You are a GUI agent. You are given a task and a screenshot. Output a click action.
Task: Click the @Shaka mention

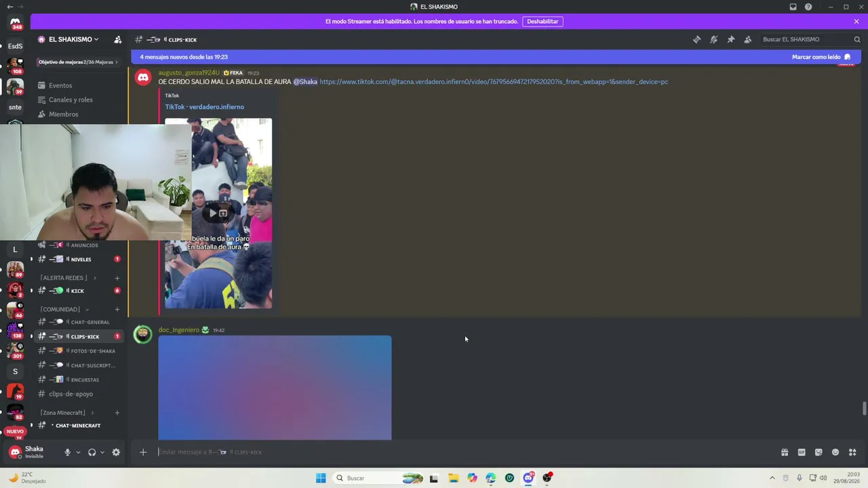click(305, 82)
